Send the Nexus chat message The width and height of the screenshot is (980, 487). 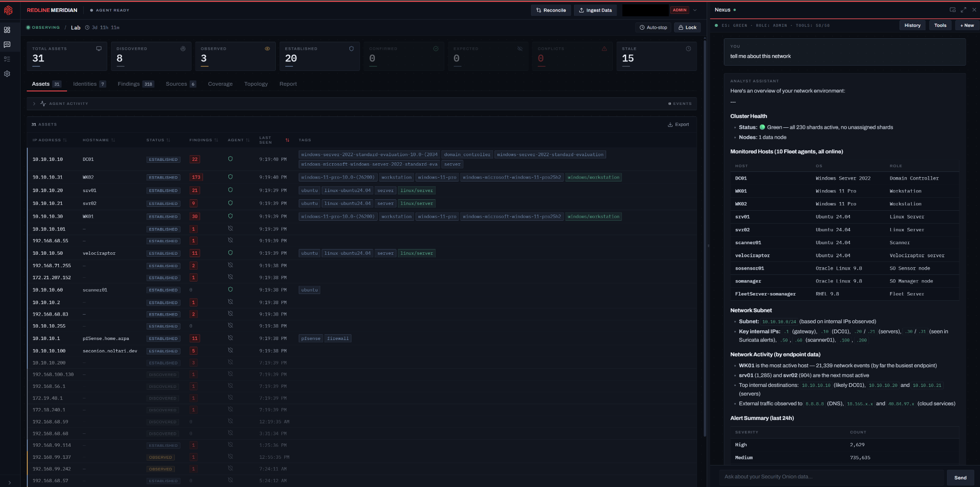[x=960, y=477]
